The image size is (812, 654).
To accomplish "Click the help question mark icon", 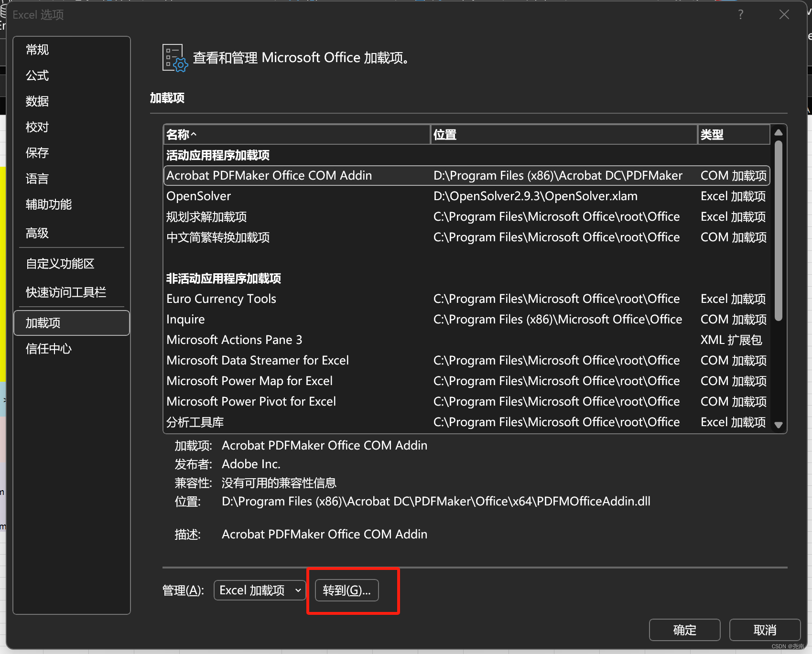I will pos(740,14).
